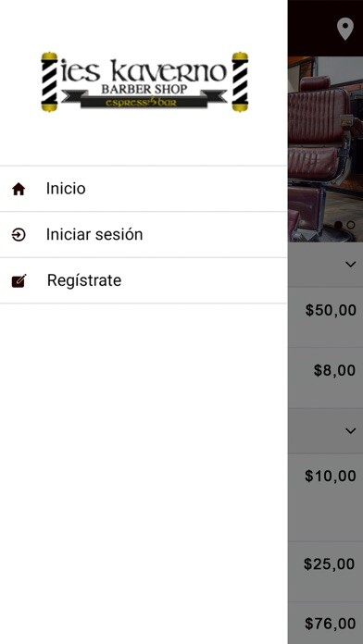Choose the $25,00 service item

pos(325,571)
